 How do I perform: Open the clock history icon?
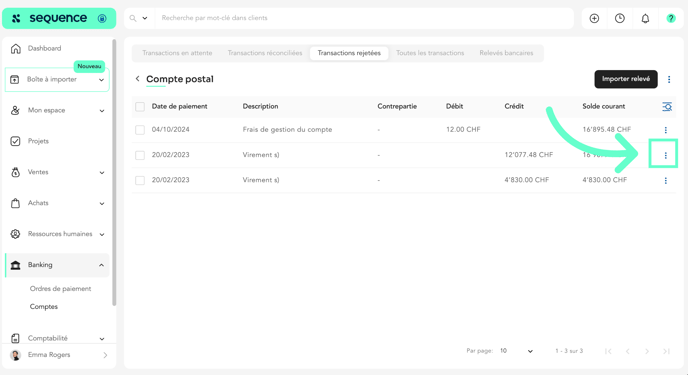tap(620, 18)
